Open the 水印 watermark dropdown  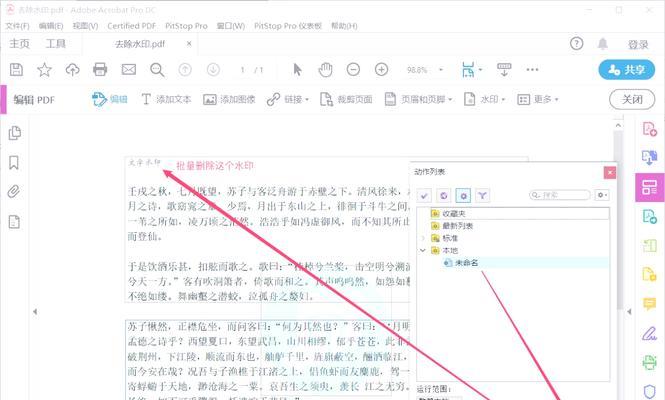[x=493, y=99]
